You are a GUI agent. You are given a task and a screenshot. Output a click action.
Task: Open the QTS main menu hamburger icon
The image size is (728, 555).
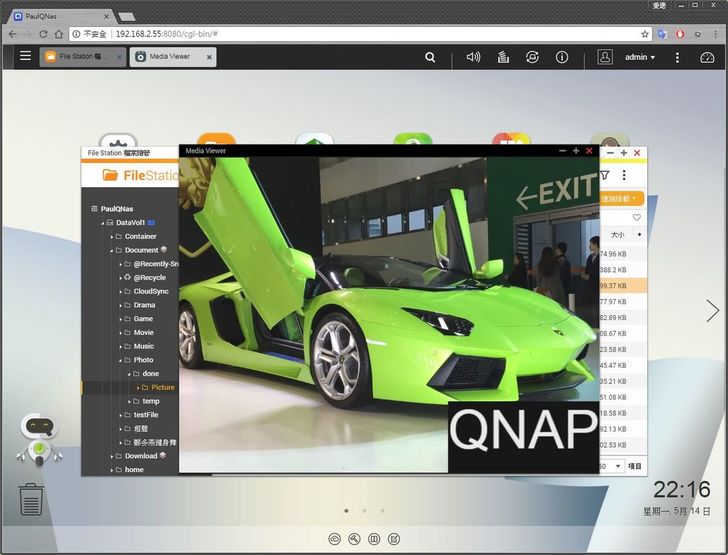pos(25,57)
